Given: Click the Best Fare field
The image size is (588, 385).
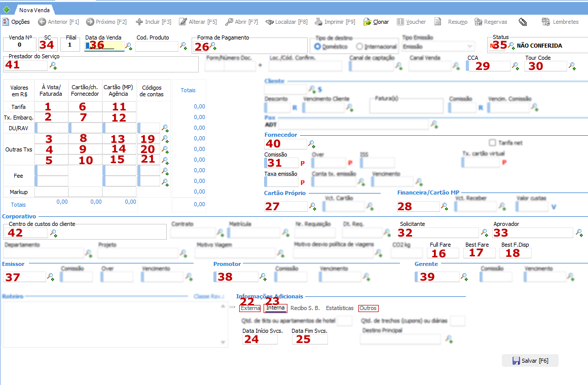Looking at the screenshot, I should point(479,253).
